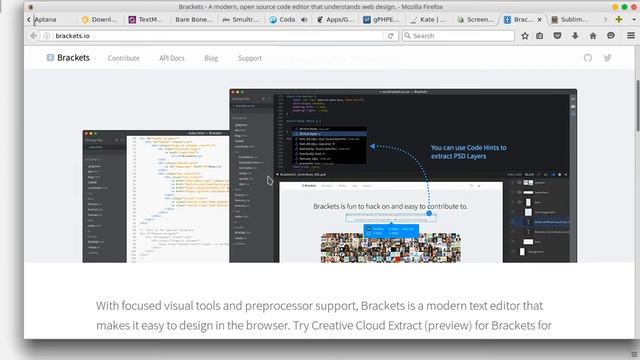Switch to the Kate tab
This screenshot has width=640, height=360.
click(x=429, y=20)
